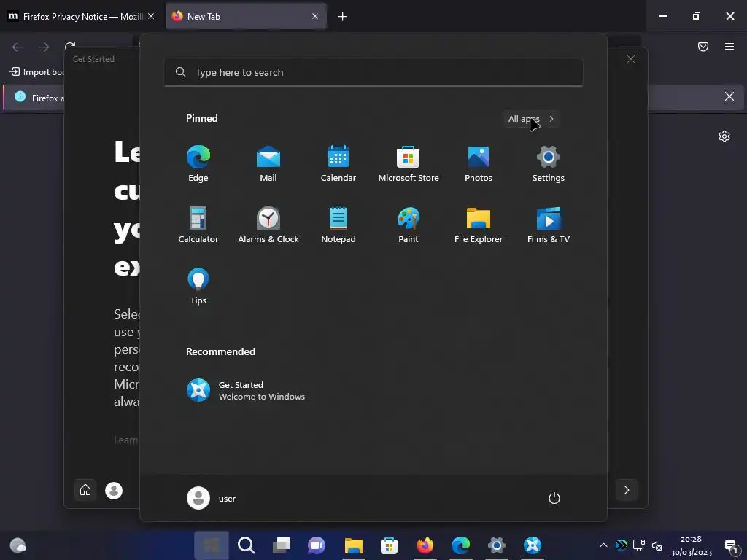Viewport: 747px width, 560px height.
Task: Open File Explorer on the taskbar
Action: 354,545
